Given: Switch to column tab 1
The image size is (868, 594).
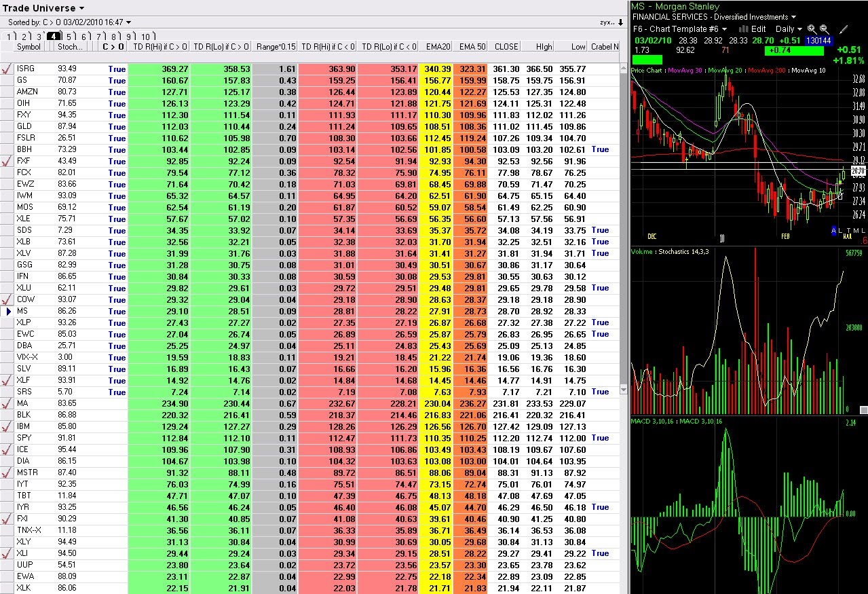Looking at the screenshot, I should click(x=10, y=37).
